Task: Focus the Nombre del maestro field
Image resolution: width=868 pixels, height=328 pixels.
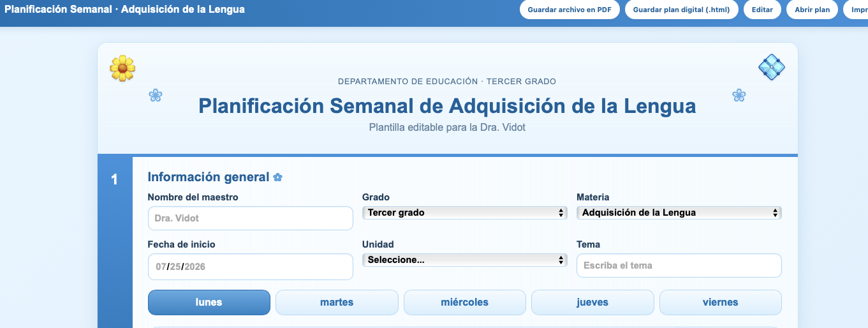Action: click(x=251, y=218)
